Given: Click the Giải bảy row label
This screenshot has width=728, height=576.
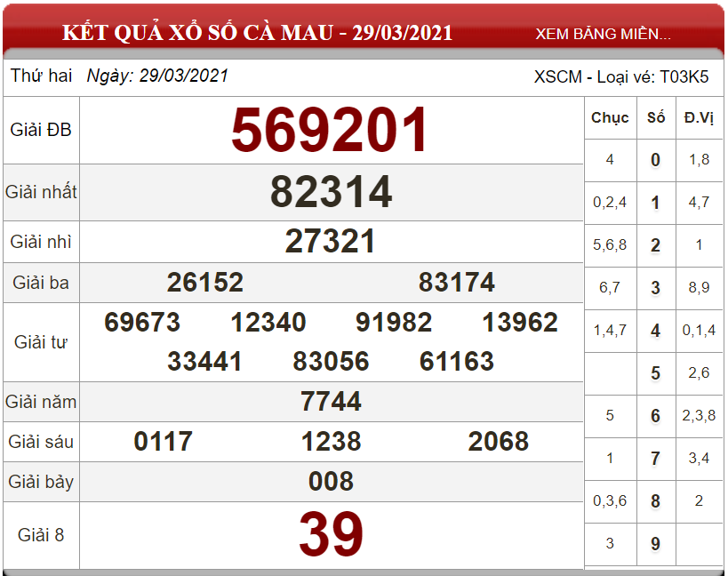Looking at the screenshot, I should [x=41, y=482].
